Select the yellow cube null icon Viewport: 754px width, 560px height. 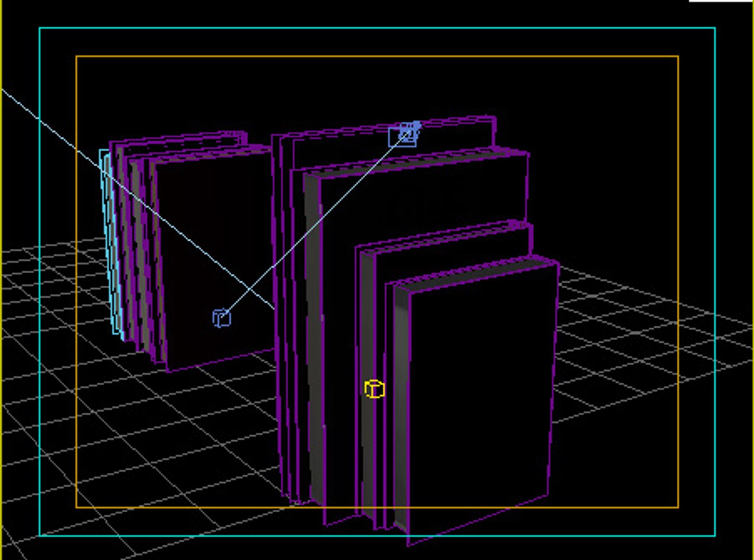point(374,389)
